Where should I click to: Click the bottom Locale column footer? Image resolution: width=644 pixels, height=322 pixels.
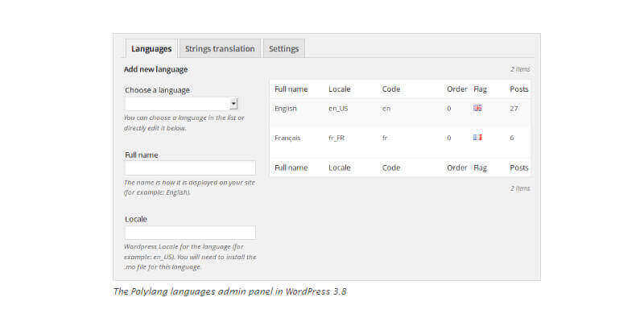click(x=340, y=167)
